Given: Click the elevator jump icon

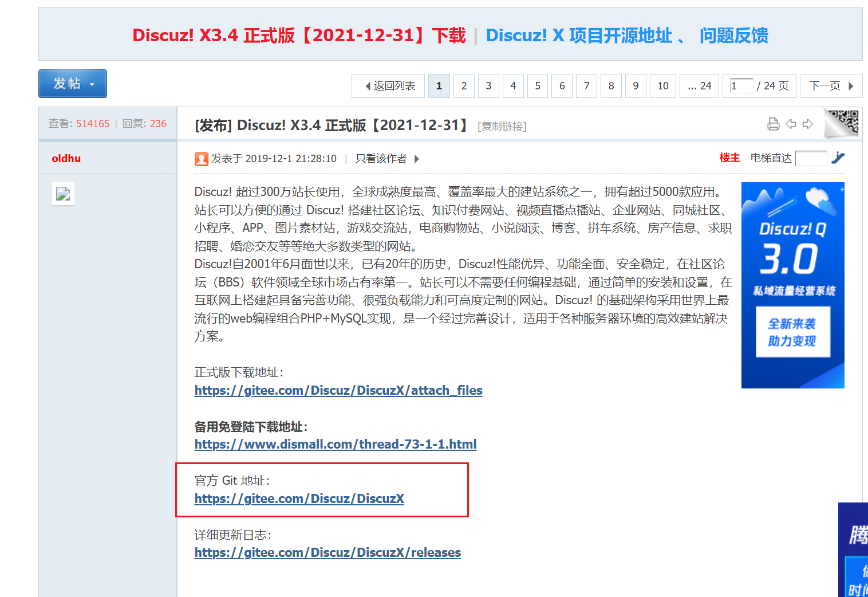Looking at the screenshot, I should 838,158.
